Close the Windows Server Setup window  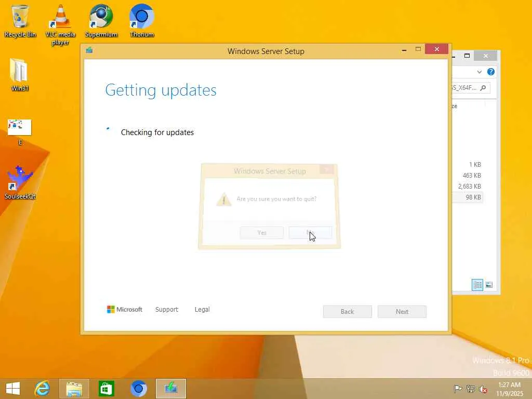tap(436, 49)
